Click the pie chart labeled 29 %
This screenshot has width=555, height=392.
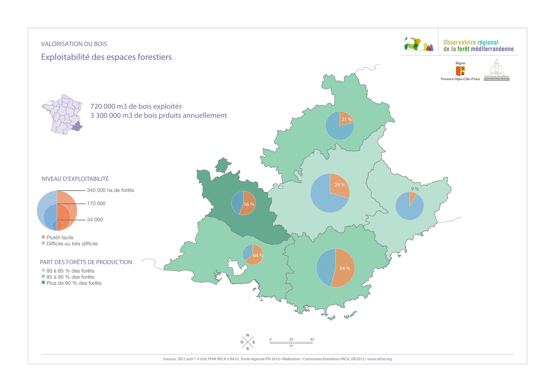330,193
